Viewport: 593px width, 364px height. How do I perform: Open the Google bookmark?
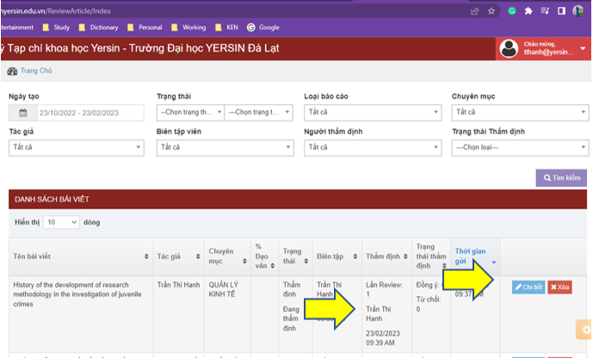click(x=263, y=27)
